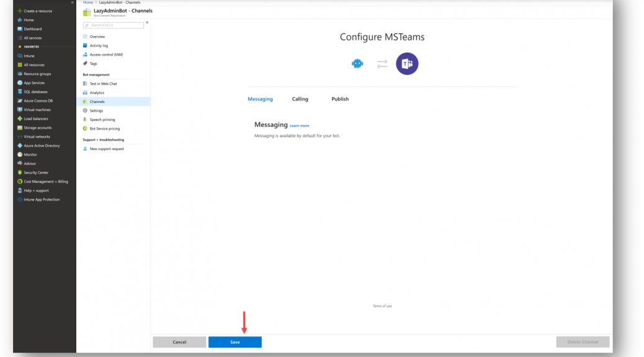This screenshot has height=357, width=644.
Task: Open the Learn more link beside Messaging
Action: tap(300, 126)
